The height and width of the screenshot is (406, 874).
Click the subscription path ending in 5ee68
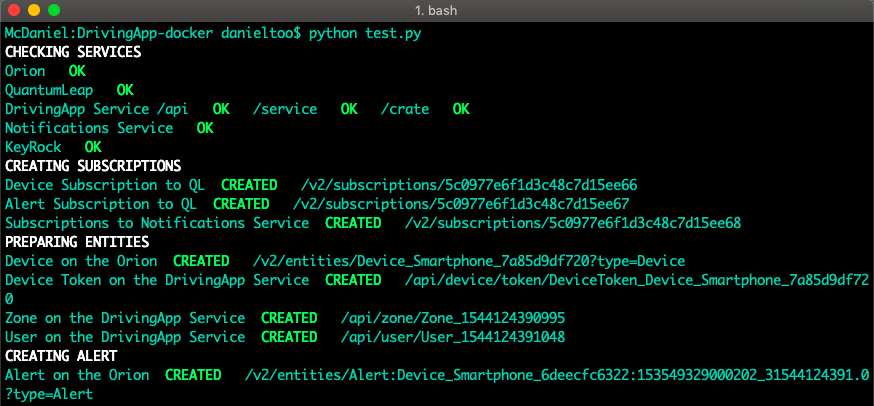click(573, 223)
